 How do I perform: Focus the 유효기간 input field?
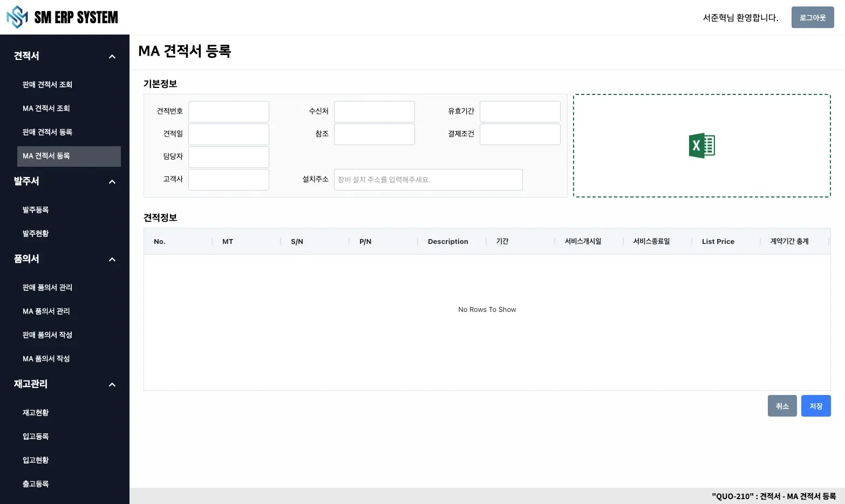pyautogui.click(x=520, y=112)
